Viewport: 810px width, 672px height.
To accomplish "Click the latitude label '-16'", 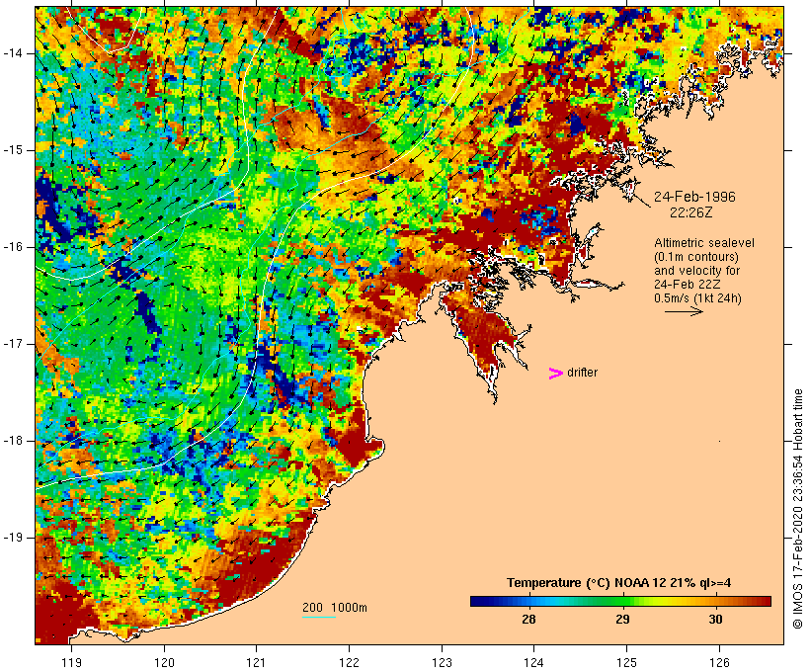I will [x=13, y=247].
